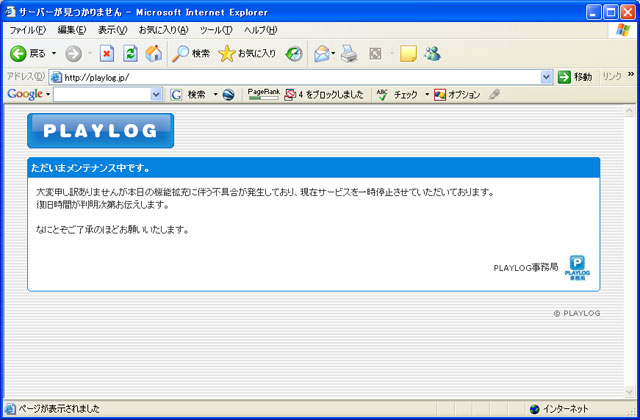Click the © PLAYLOG footer text

[577, 313]
